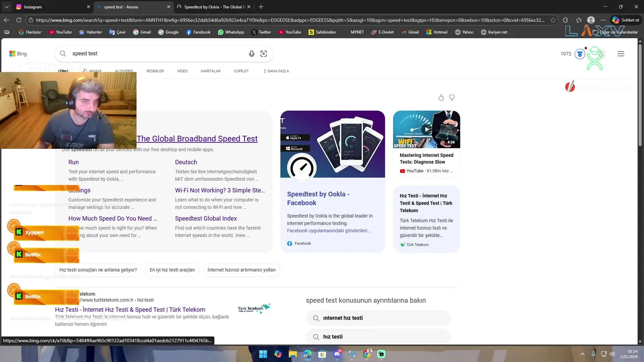This screenshot has width=644, height=362.
Task: Click the microphone voice search icon
Action: click(252, 54)
